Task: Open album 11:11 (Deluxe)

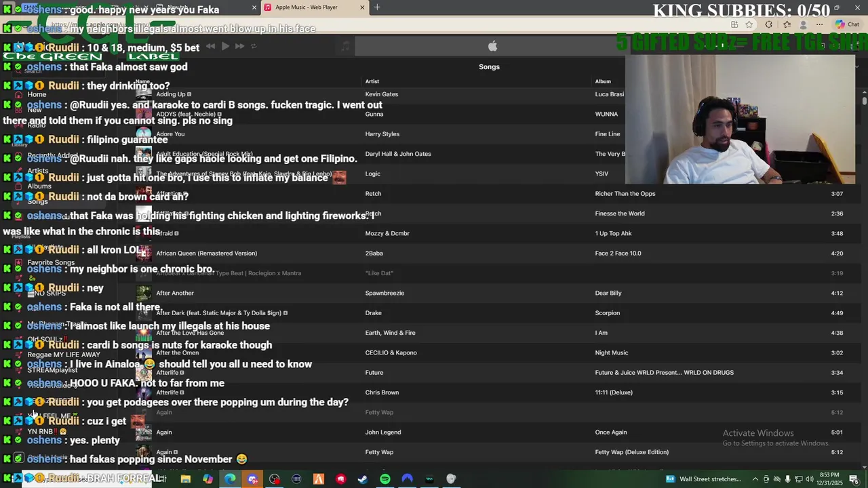Action: [614, 392]
